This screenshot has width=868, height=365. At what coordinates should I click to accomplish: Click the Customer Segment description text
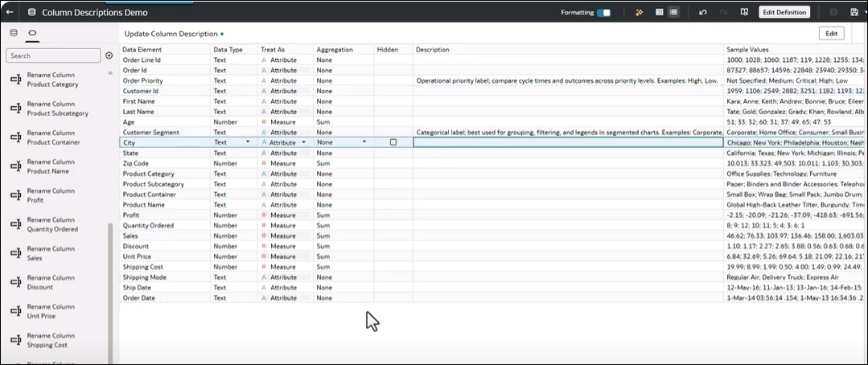tap(570, 132)
